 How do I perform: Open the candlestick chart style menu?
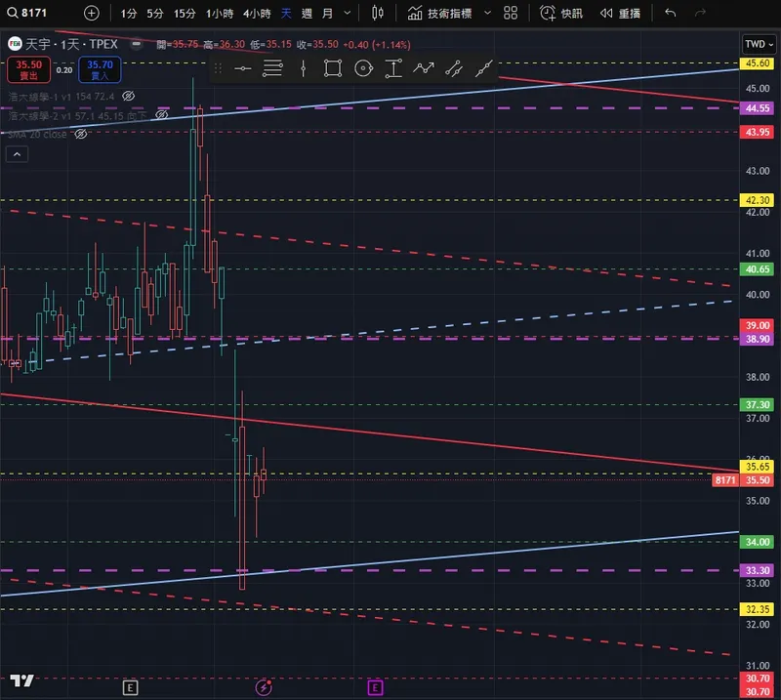click(x=378, y=14)
